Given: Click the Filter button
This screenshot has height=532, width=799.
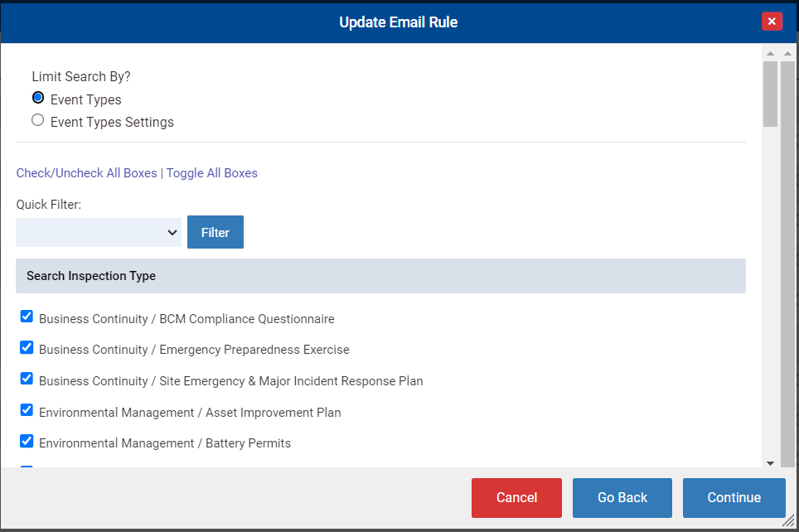Looking at the screenshot, I should click(x=215, y=232).
